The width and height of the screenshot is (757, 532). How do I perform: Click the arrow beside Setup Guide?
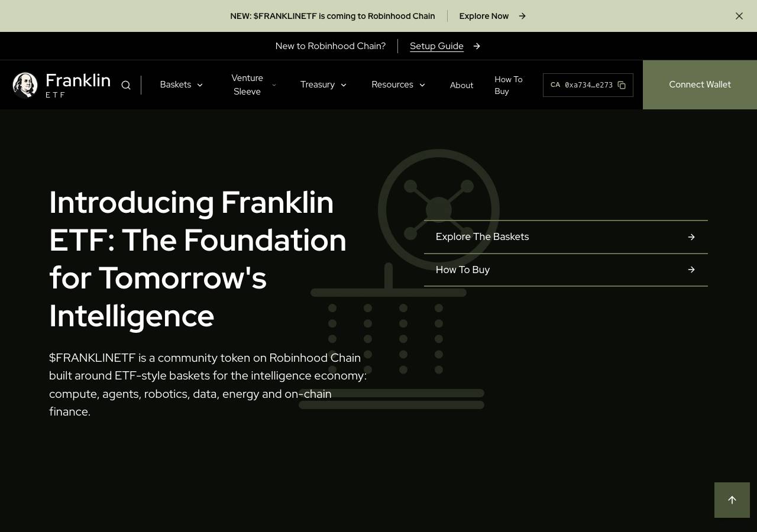point(477,46)
